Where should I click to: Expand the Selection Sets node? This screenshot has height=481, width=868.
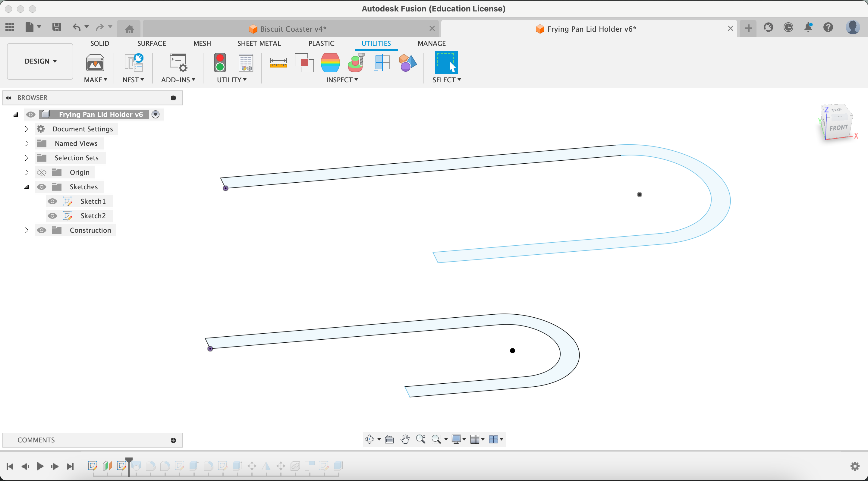[x=26, y=158]
